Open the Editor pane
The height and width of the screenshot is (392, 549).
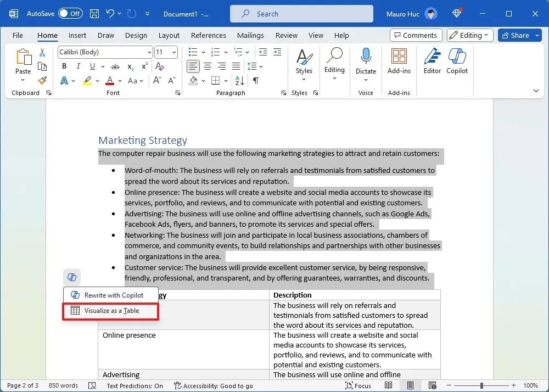point(432,61)
